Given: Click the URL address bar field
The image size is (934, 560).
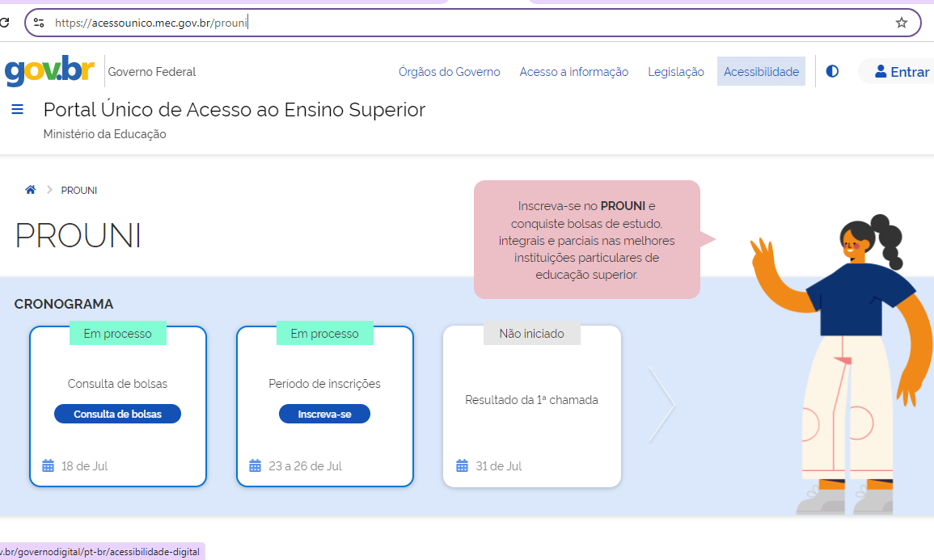Looking at the screenshot, I should [x=472, y=23].
